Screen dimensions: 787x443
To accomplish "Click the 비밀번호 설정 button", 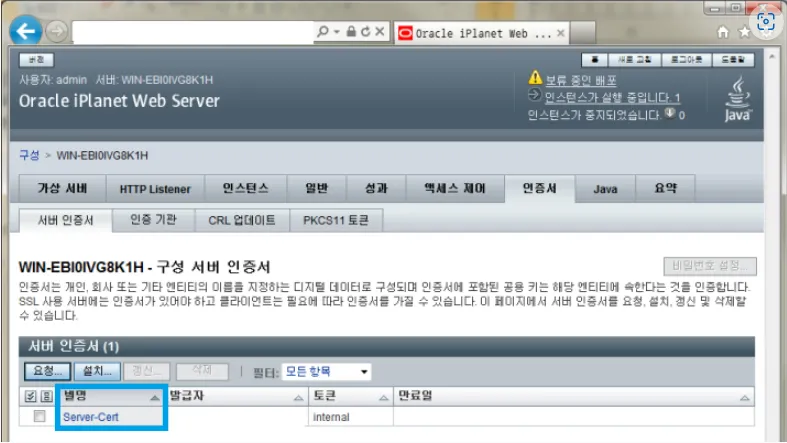I will click(710, 266).
